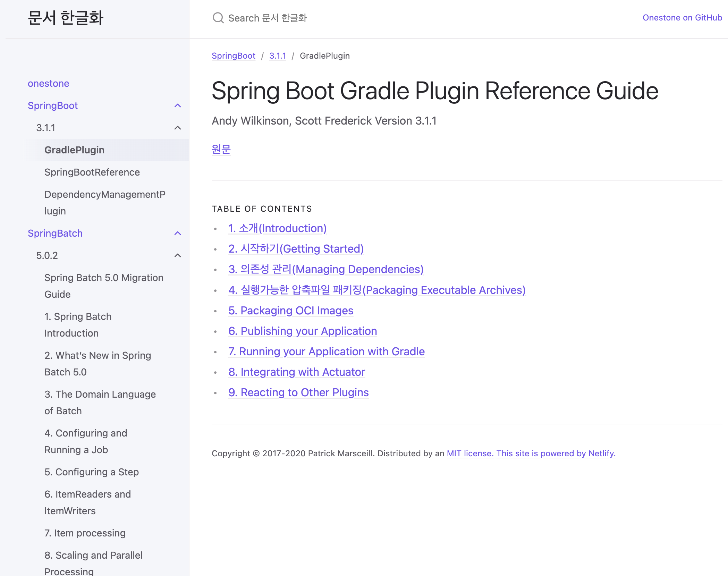Click SpringBoot breadcrumb link

(x=233, y=56)
